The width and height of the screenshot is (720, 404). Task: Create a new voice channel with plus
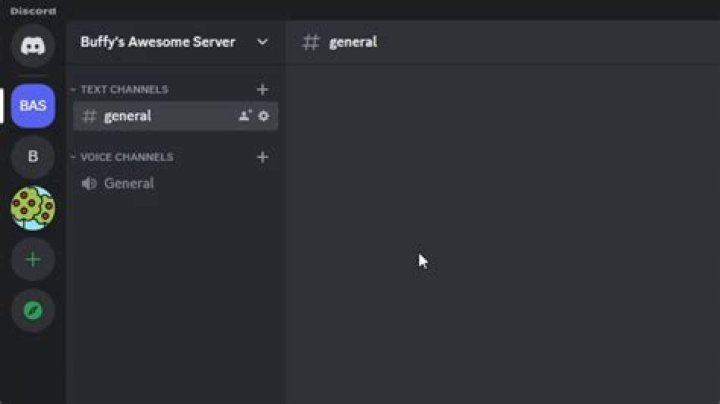tap(262, 157)
